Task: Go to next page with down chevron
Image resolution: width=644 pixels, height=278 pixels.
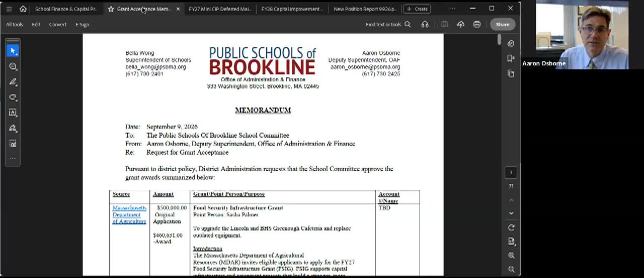Action: pyautogui.click(x=511, y=213)
